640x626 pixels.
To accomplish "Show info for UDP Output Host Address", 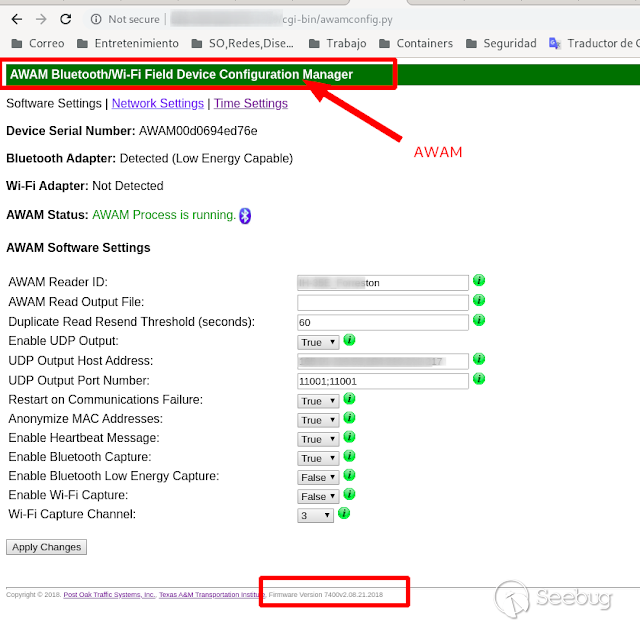I will click(x=479, y=359).
